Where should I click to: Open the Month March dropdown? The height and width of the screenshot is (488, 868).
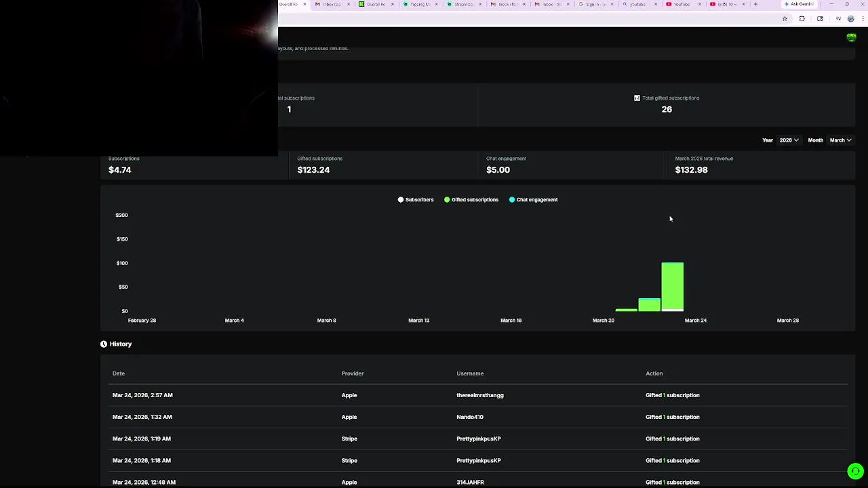click(840, 140)
